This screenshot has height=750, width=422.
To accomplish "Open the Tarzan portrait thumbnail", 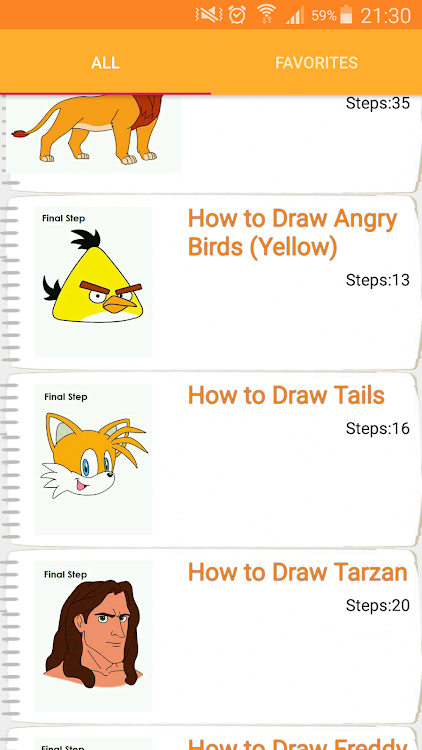I will (94, 636).
